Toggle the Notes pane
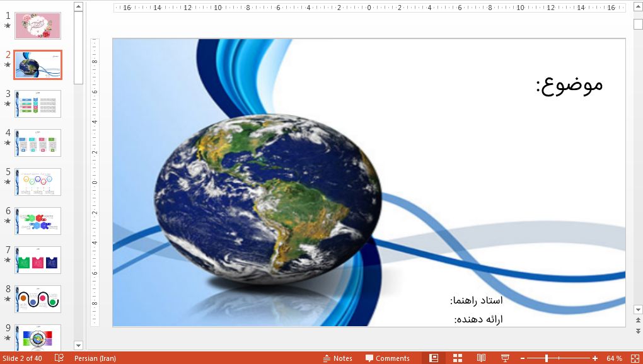Image resolution: width=643 pixels, height=364 pixels. (338, 358)
